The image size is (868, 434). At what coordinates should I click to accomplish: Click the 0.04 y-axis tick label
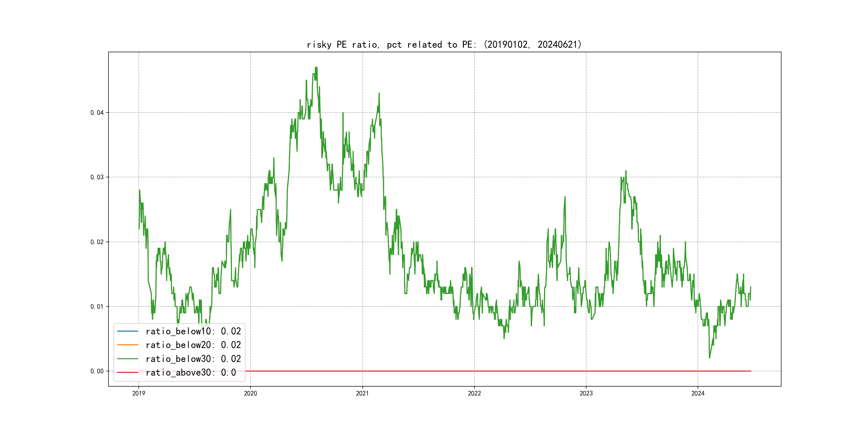click(x=97, y=113)
